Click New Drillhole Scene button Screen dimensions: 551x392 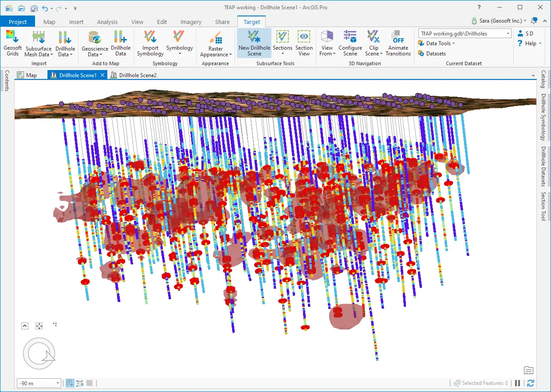coord(254,43)
